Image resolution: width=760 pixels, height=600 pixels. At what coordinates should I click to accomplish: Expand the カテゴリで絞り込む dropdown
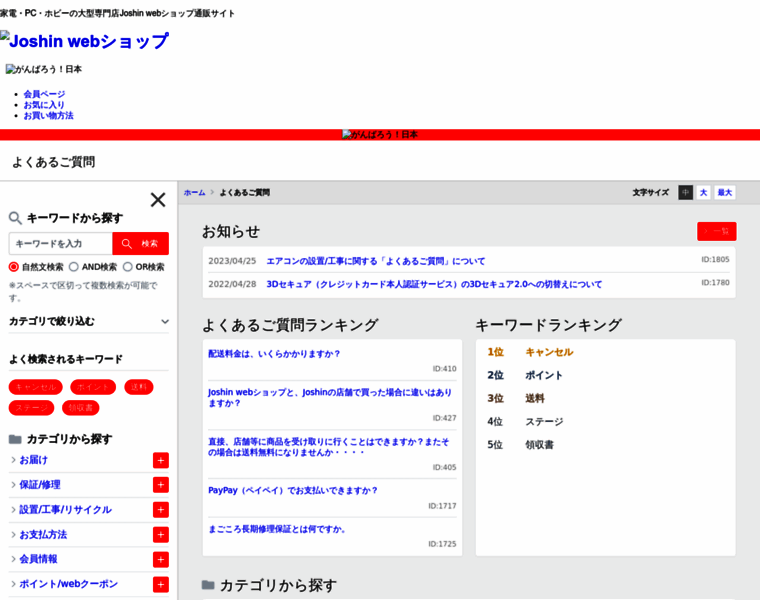coord(89,321)
